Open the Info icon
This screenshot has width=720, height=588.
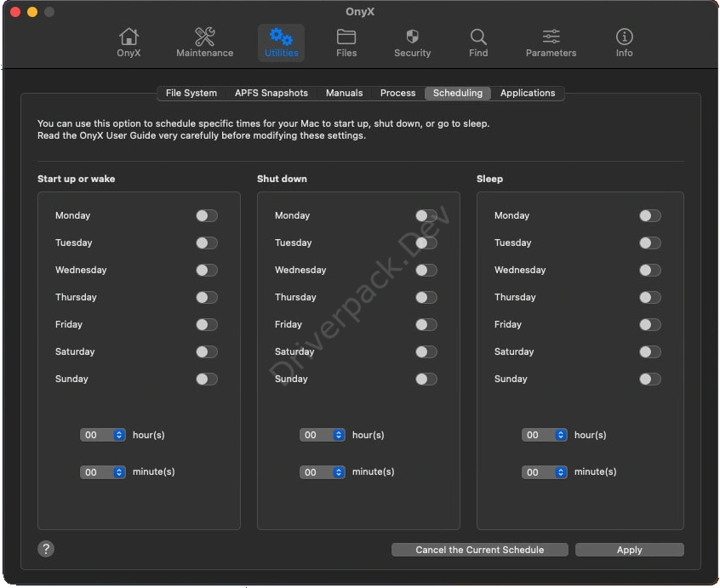(x=624, y=43)
